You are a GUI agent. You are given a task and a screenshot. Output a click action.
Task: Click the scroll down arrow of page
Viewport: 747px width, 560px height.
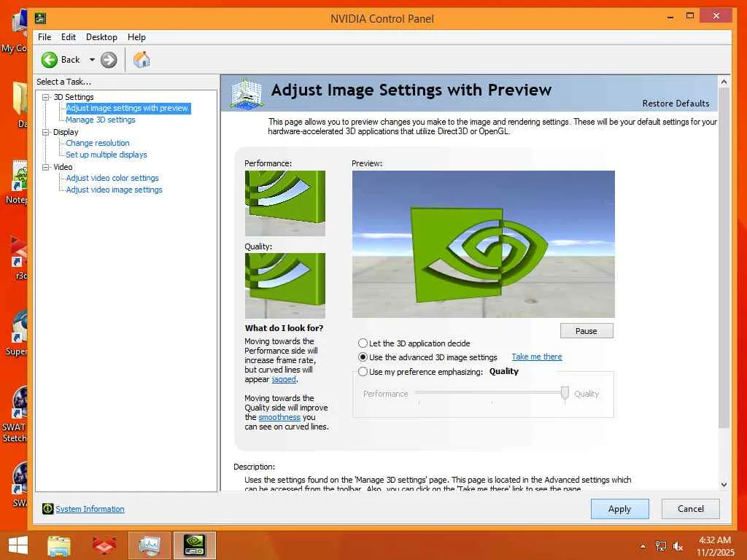[x=724, y=485]
